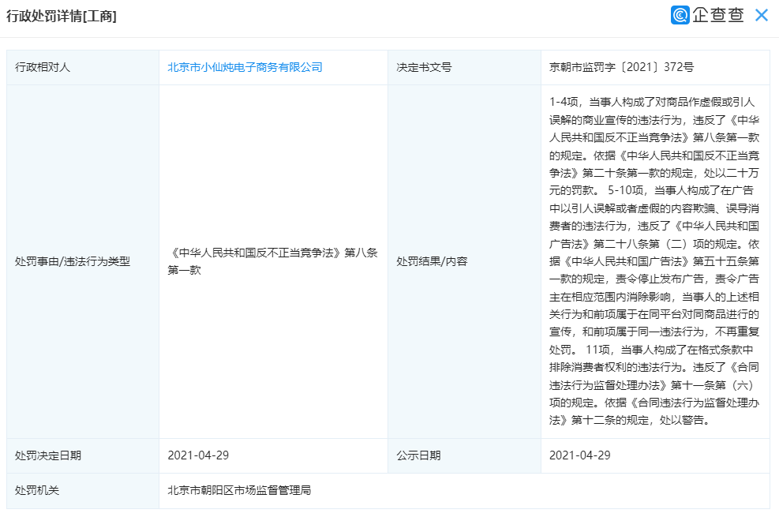Open 北京市小仙炖电子商务有限公司 company link
The height and width of the screenshot is (532, 779).
[x=245, y=67]
